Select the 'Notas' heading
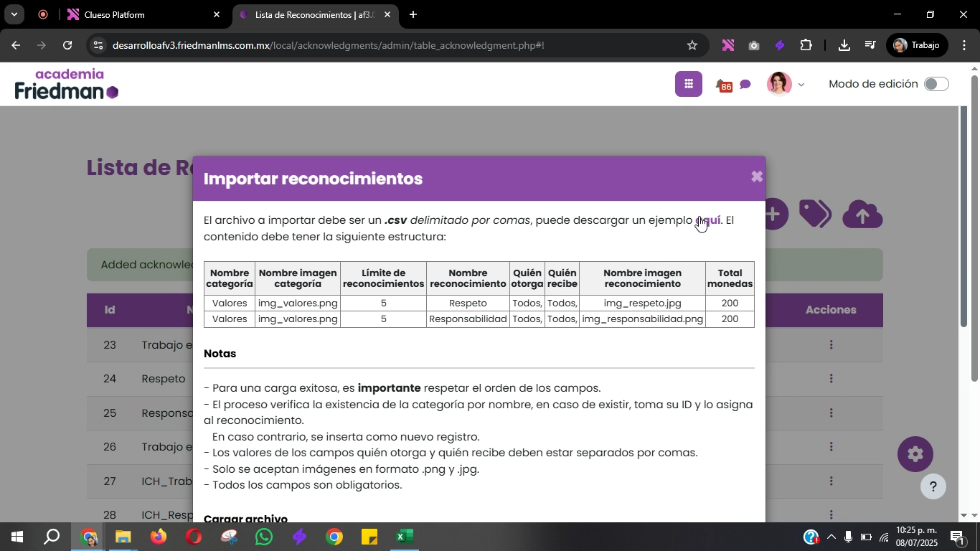Image resolution: width=980 pixels, height=551 pixels. point(220,354)
